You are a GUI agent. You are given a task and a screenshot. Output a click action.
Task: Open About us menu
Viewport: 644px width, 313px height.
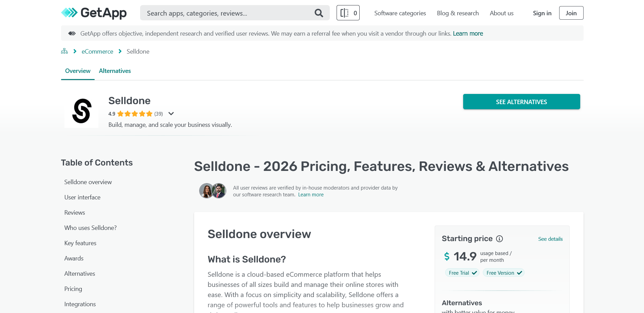pos(501,13)
